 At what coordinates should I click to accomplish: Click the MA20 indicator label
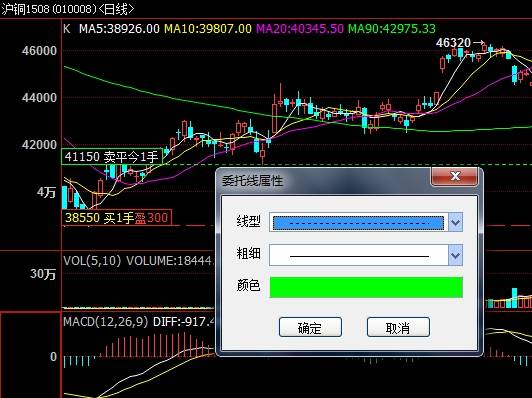tap(300, 29)
